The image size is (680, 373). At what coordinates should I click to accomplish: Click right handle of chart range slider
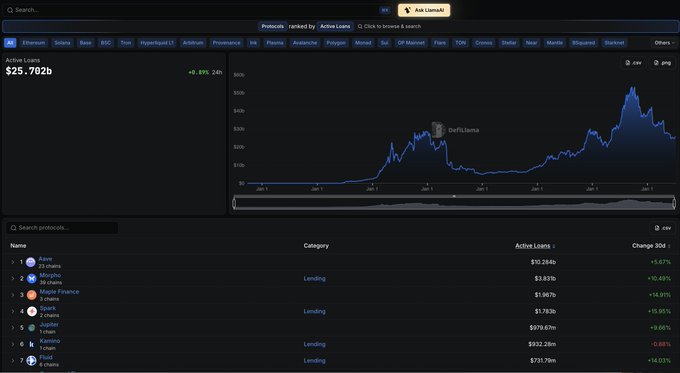674,203
